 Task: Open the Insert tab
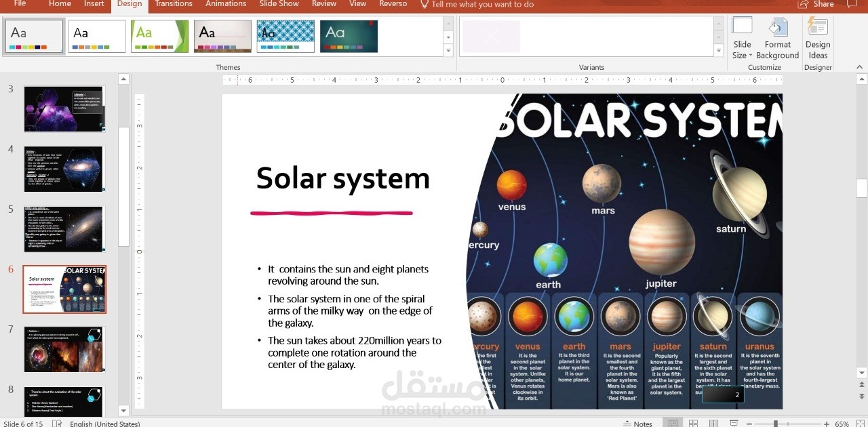(94, 4)
